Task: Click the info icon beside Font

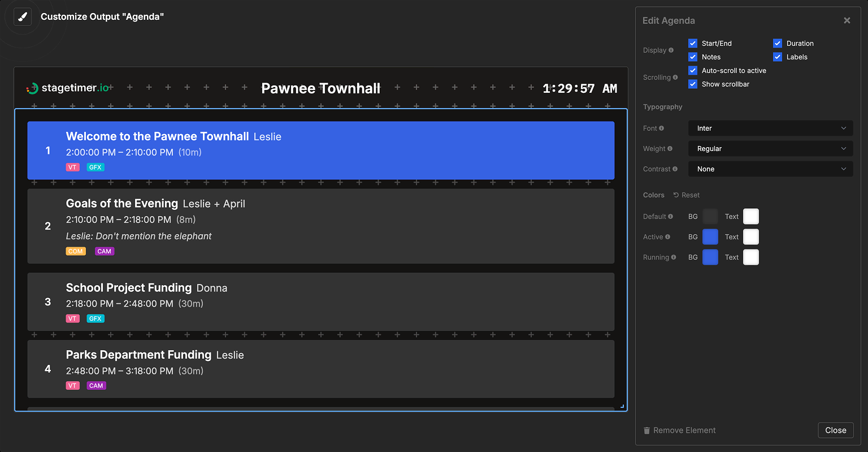Action: click(x=660, y=128)
